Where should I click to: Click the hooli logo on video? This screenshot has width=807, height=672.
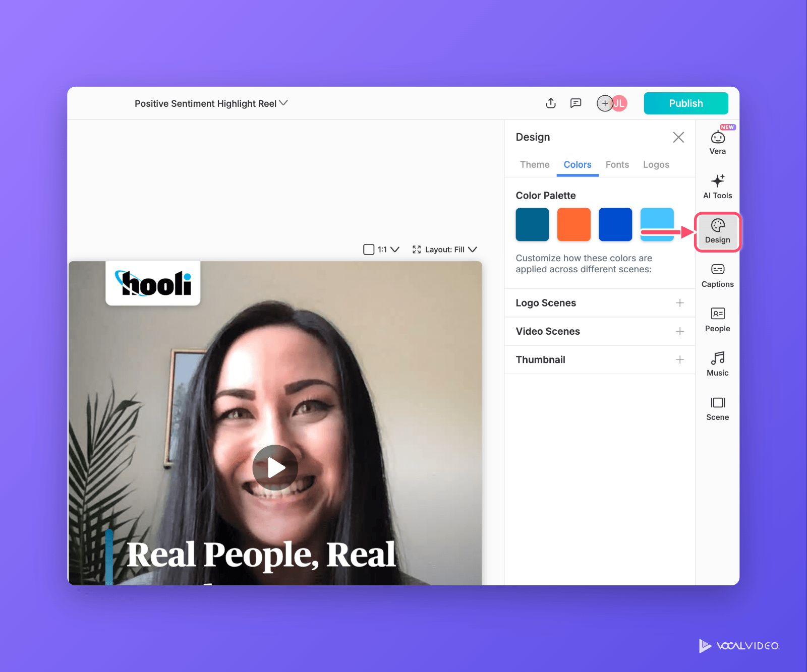tap(153, 283)
